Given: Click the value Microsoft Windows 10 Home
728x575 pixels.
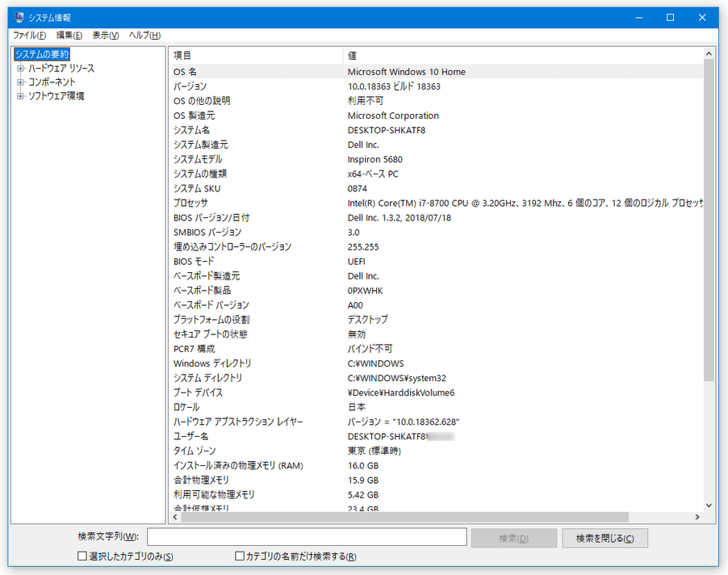Looking at the screenshot, I should (x=406, y=72).
